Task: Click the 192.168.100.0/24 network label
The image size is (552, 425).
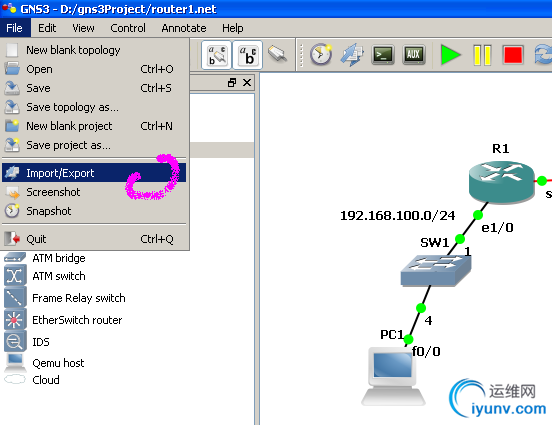Action: [397, 215]
